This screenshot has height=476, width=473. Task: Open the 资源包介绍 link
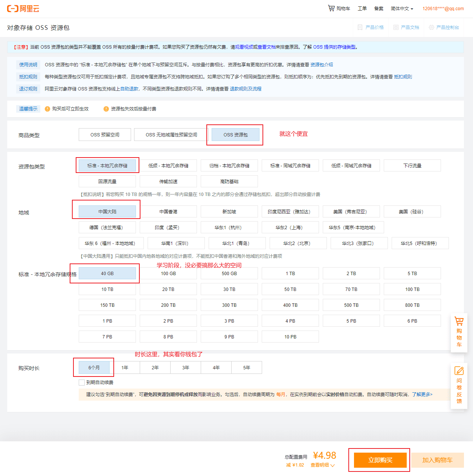click(x=322, y=65)
